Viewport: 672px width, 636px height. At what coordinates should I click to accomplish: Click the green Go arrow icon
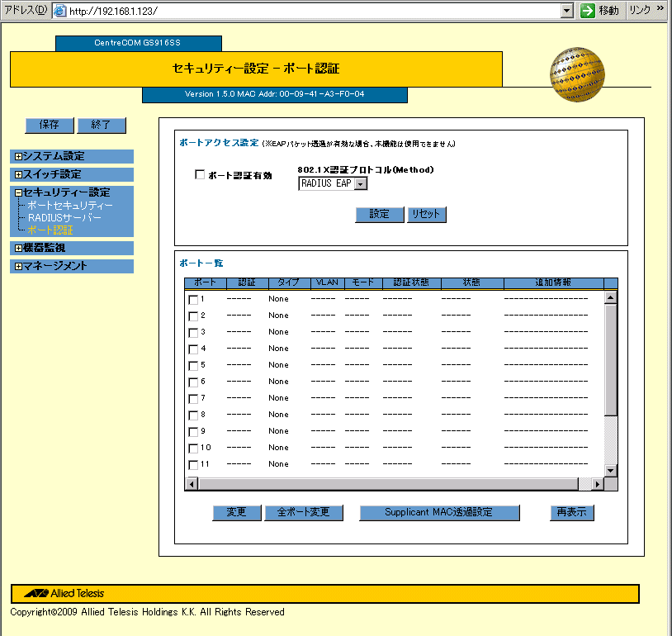(x=588, y=11)
